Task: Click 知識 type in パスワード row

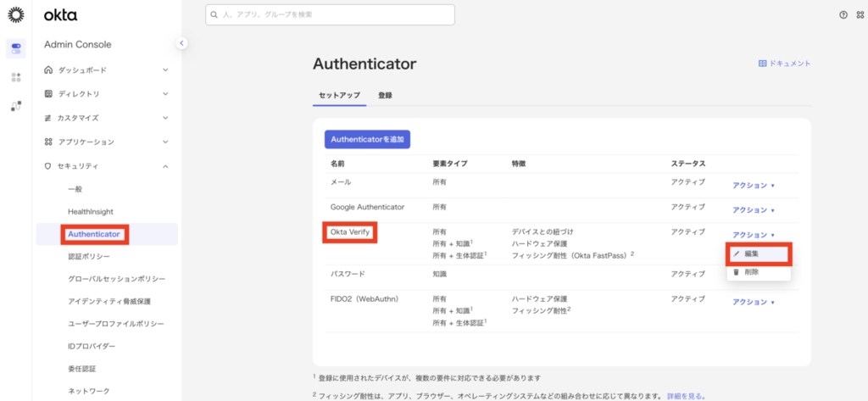Action: coord(440,274)
